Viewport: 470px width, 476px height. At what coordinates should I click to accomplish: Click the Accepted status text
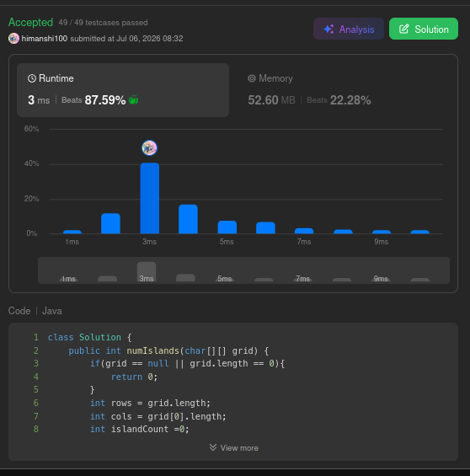point(30,22)
